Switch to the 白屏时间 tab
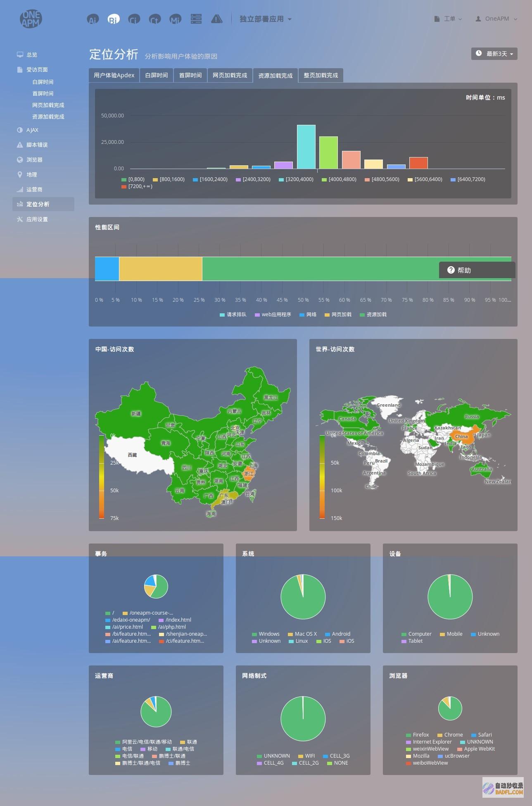The width and height of the screenshot is (532, 806). (x=157, y=75)
